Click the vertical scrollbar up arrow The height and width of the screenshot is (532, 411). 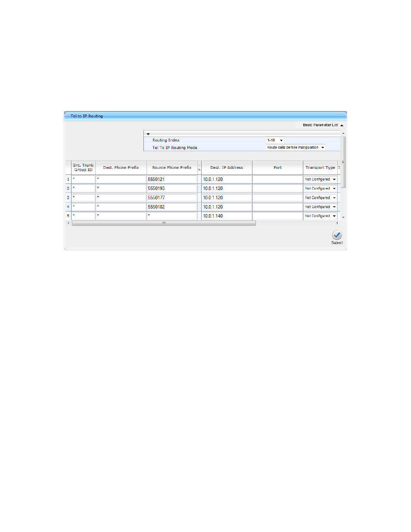click(343, 134)
